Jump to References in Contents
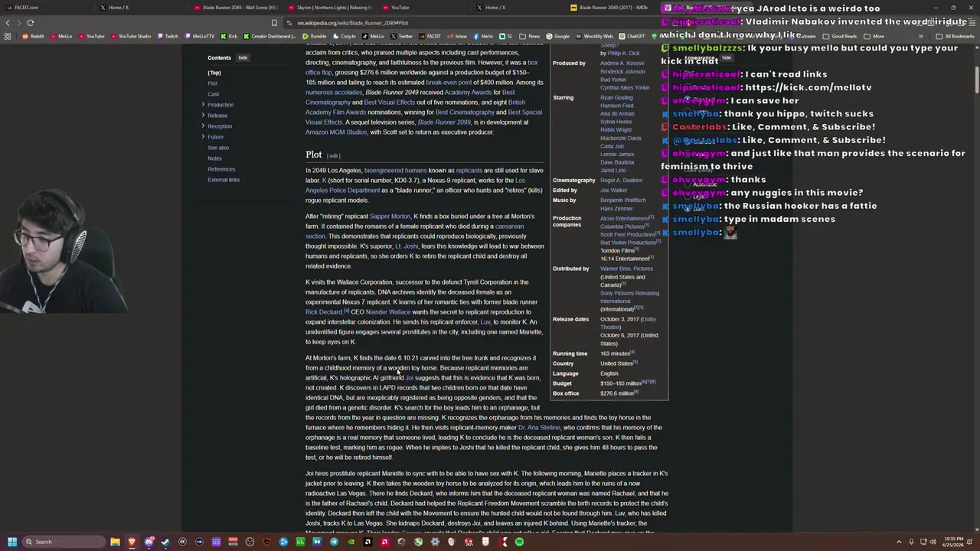This screenshot has width=980, height=551. pyautogui.click(x=221, y=169)
